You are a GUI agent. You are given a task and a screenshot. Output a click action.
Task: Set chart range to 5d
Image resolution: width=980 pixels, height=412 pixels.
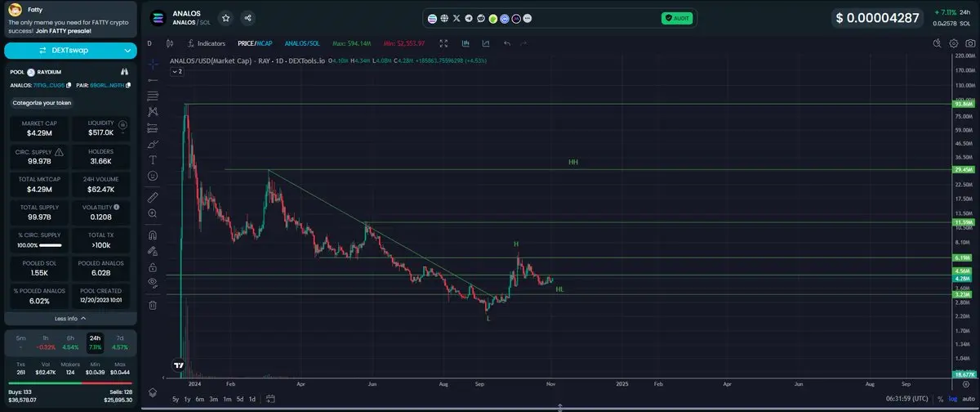239,399
